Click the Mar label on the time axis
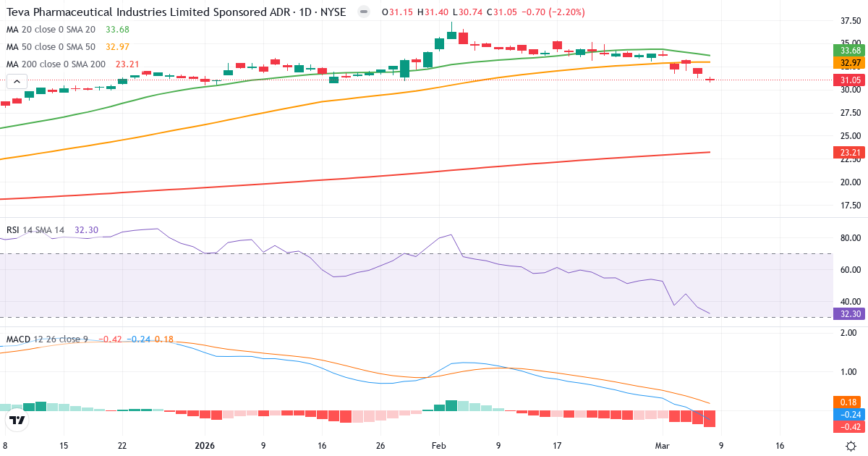This screenshot has height=456, width=868. (x=664, y=447)
